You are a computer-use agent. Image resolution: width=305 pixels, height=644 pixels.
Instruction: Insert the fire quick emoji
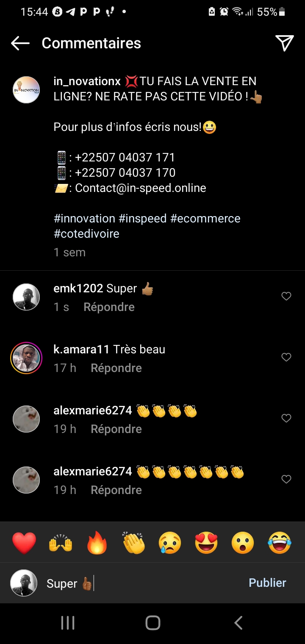(x=97, y=543)
